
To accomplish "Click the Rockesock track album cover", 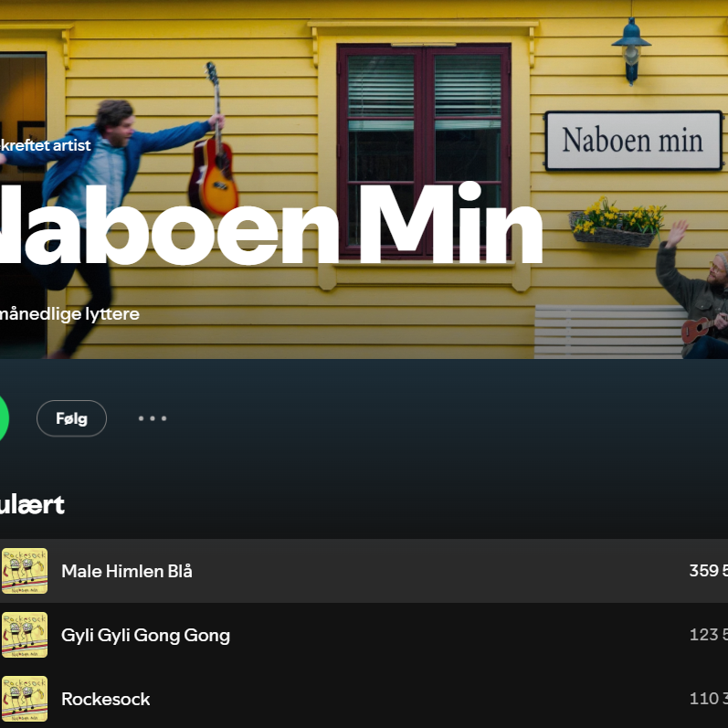I will click(25, 699).
